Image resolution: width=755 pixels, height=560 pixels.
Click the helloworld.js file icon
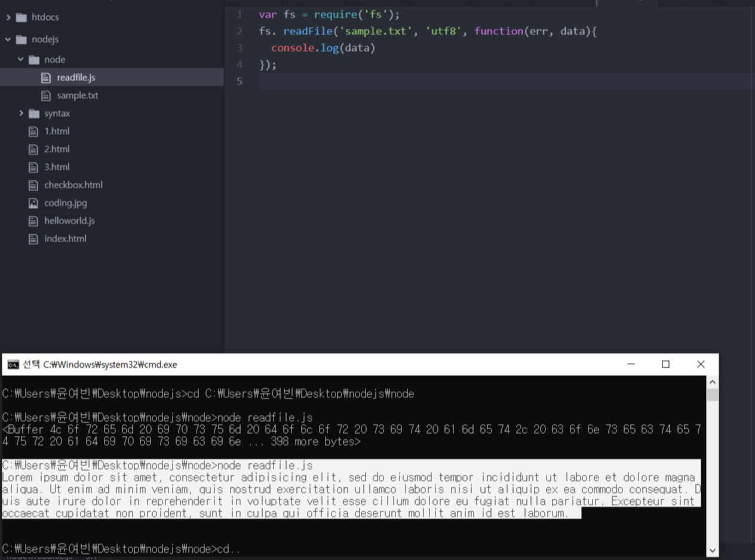click(x=33, y=221)
